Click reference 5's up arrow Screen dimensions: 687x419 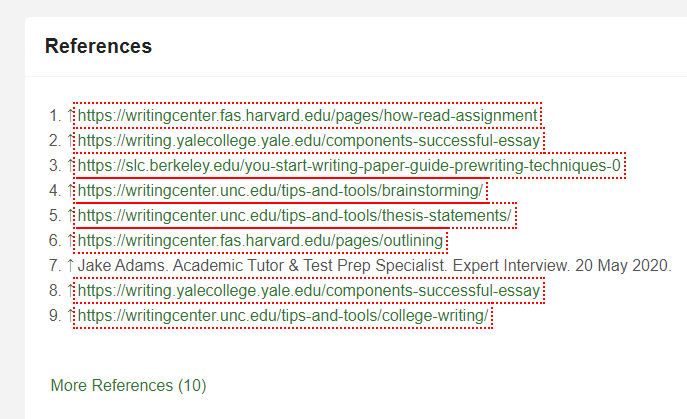coord(70,216)
